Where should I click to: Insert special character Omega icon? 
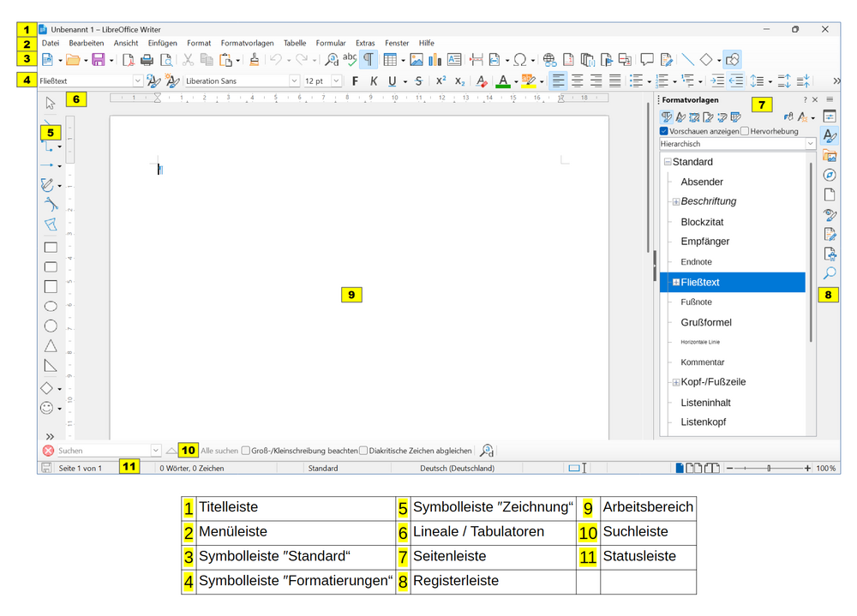(x=520, y=60)
